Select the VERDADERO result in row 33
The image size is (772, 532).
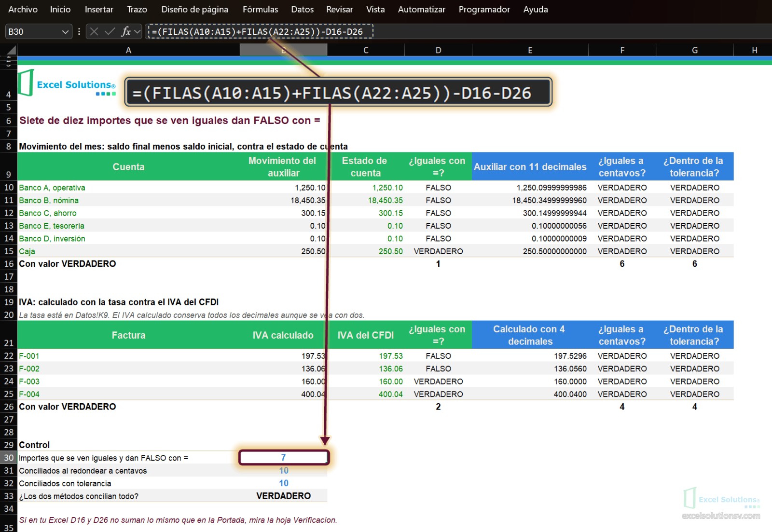coord(283,496)
